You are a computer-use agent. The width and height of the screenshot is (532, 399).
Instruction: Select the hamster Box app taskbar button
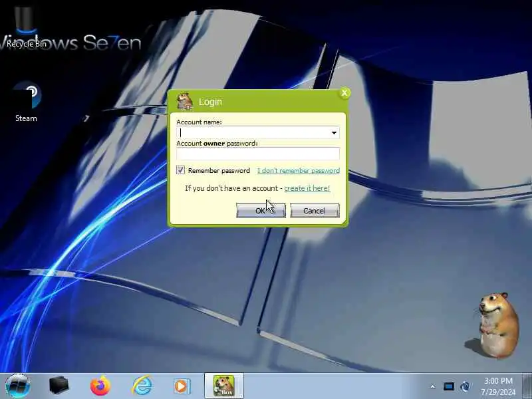point(224,386)
